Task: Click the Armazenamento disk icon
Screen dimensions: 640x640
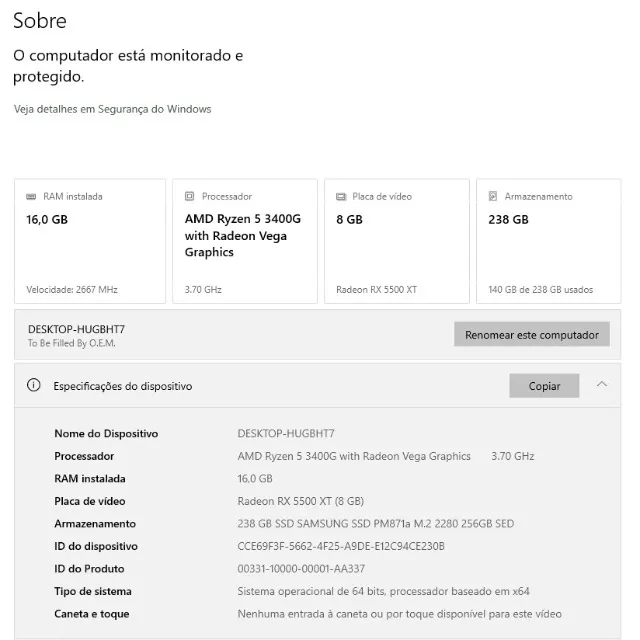Action: point(493,196)
